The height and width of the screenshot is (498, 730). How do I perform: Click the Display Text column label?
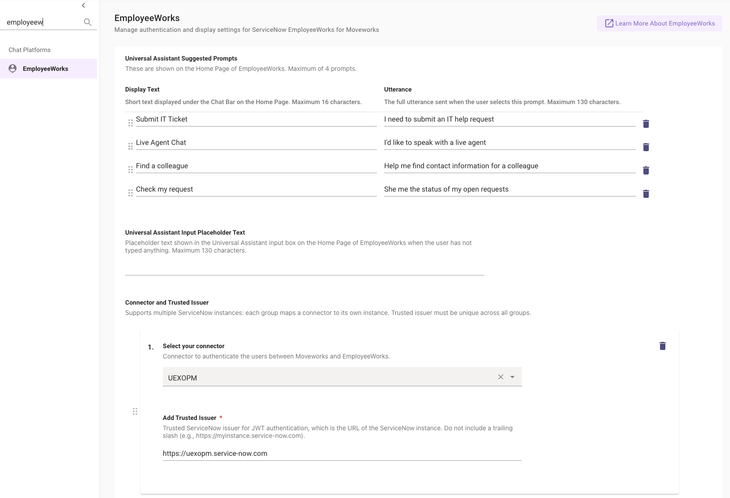coord(142,89)
